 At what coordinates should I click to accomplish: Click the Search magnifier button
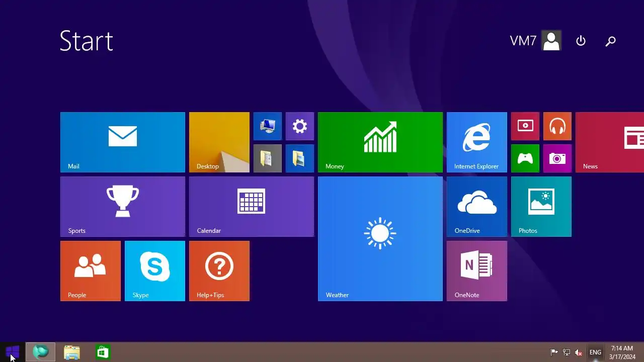tap(610, 41)
